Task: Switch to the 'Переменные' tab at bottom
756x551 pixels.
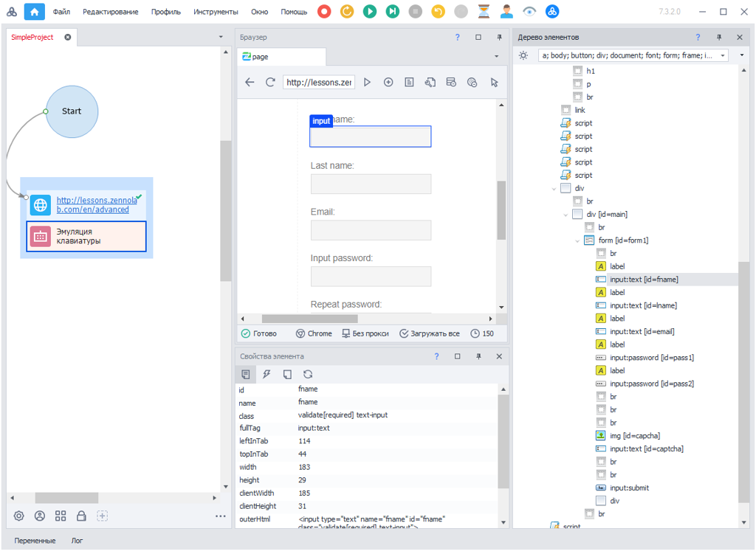Action: tap(35, 541)
